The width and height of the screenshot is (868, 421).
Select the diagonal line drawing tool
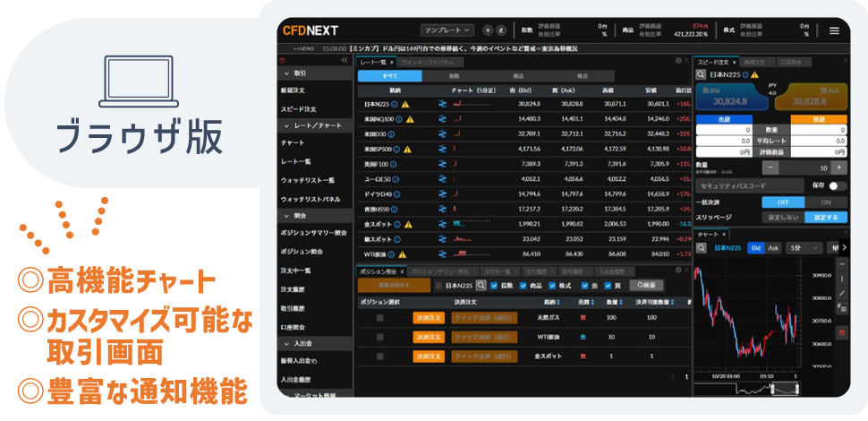pos(842,293)
